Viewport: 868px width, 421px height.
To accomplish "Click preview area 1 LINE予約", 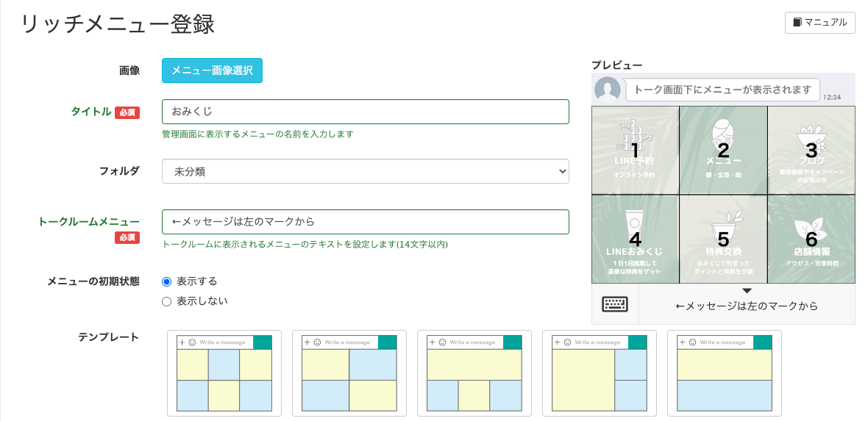I will point(636,151).
